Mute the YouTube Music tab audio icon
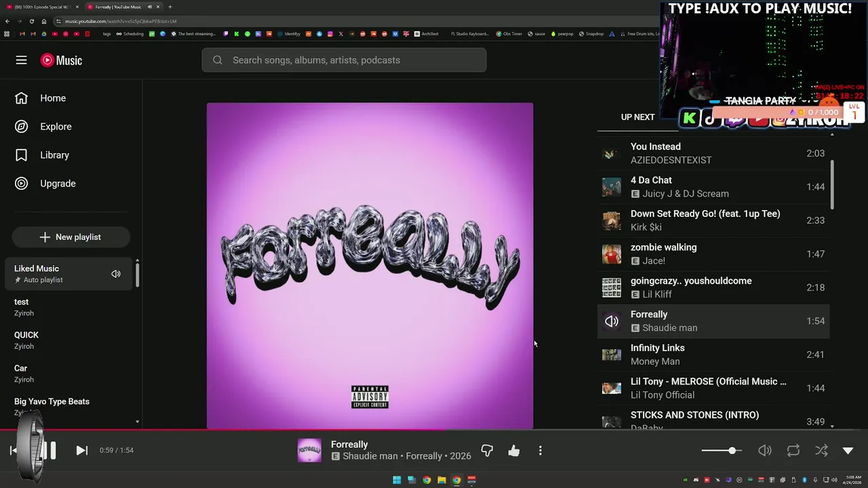868x488 pixels. (149, 7)
